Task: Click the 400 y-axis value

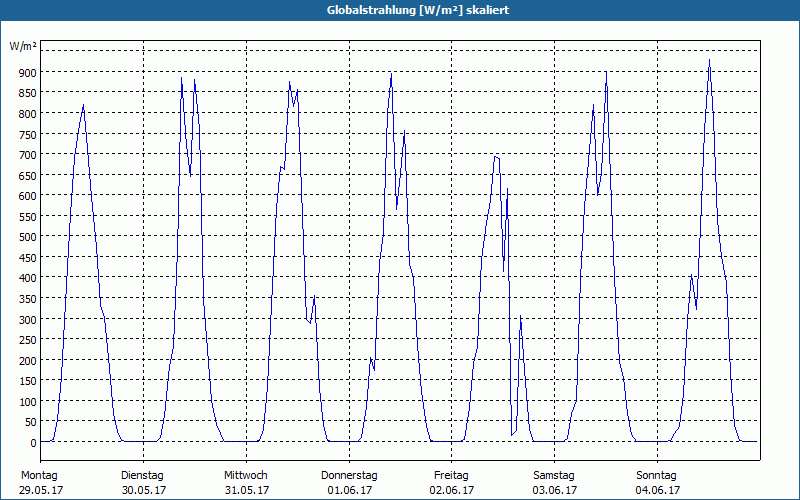Action: tap(27, 279)
